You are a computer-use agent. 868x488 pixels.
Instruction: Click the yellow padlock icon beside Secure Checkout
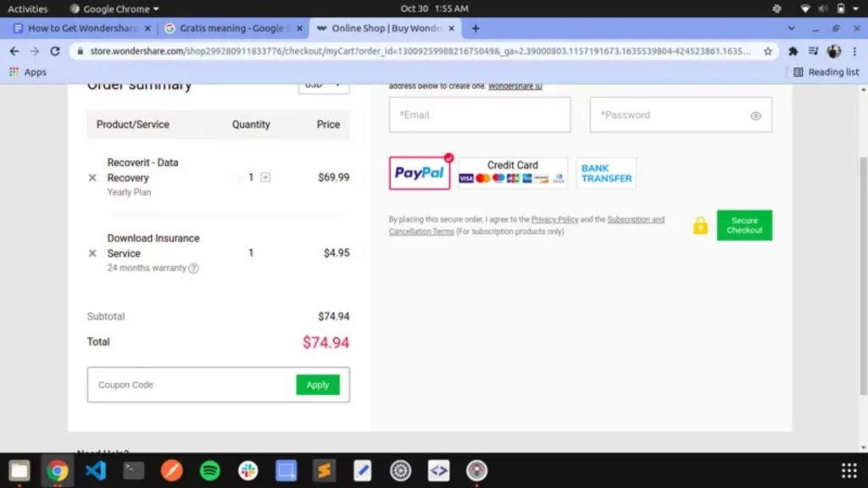(700, 225)
